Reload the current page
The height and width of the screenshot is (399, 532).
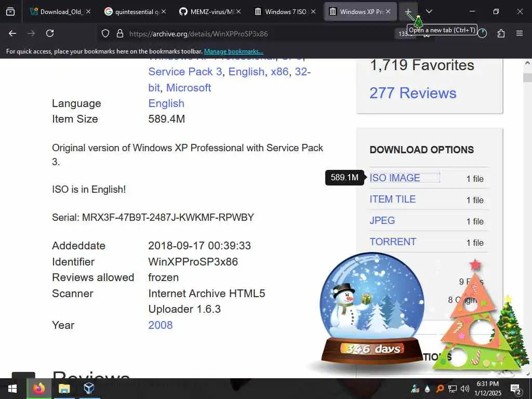[50, 33]
